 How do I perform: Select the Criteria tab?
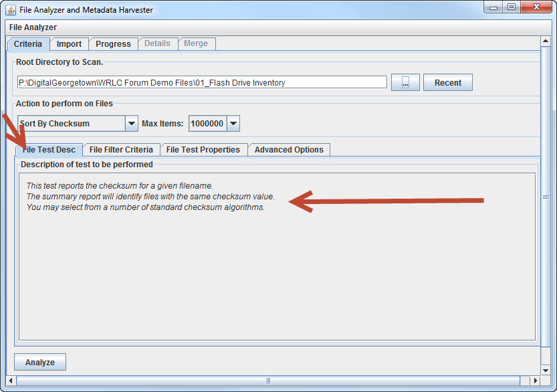[x=28, y=44]
